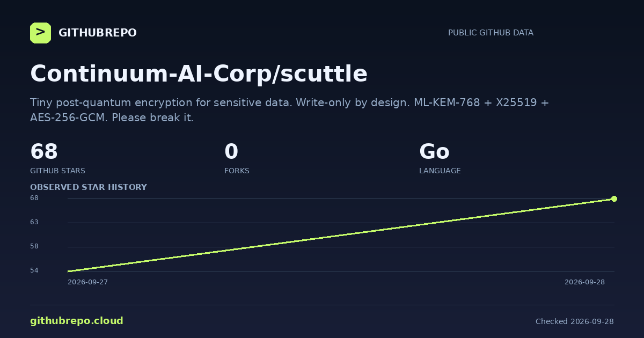Click the 2026-09-28 x-axis date
Screen dimensions: 644x338
click(x=584, y=282)
